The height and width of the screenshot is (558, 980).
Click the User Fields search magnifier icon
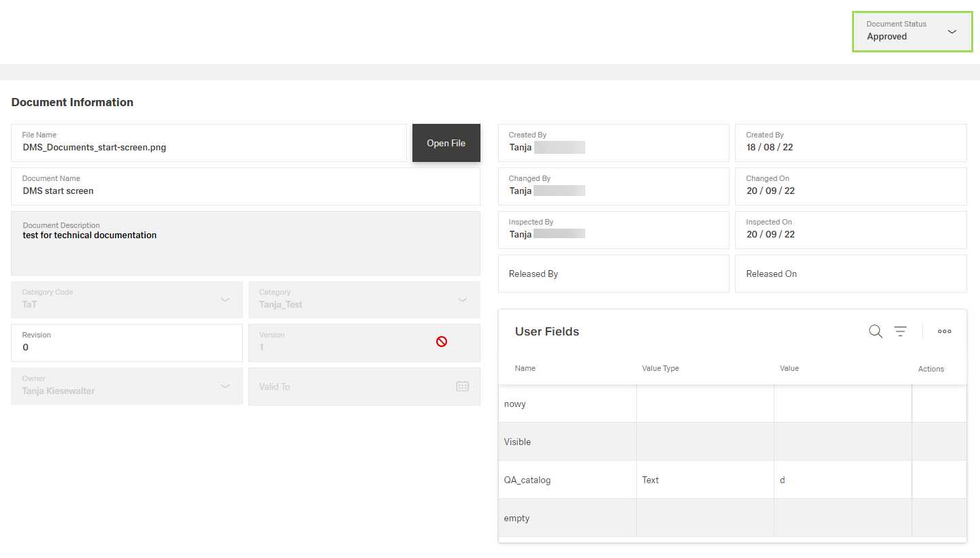(x=875, y=331)
